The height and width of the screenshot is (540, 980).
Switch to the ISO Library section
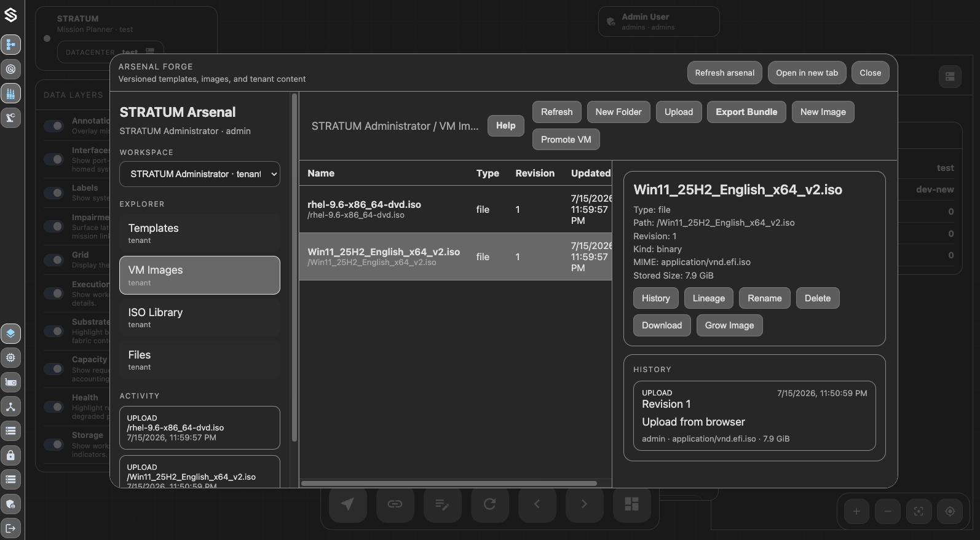point(200,317)
